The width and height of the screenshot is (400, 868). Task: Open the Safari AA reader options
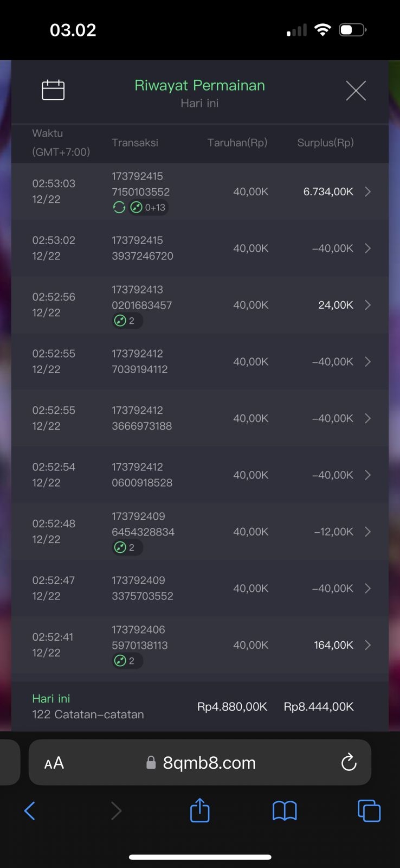coord(54,763)
